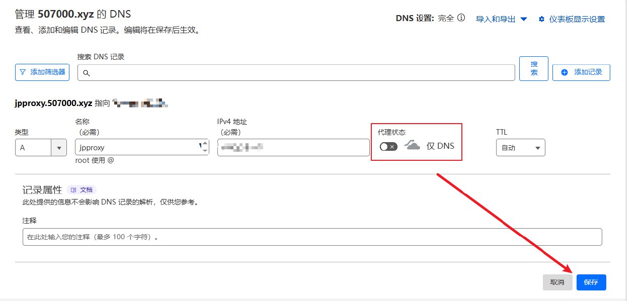The image size is (644, 301).
Task: Open the 类型 A record type dropdown
Action: coord(41,148)
